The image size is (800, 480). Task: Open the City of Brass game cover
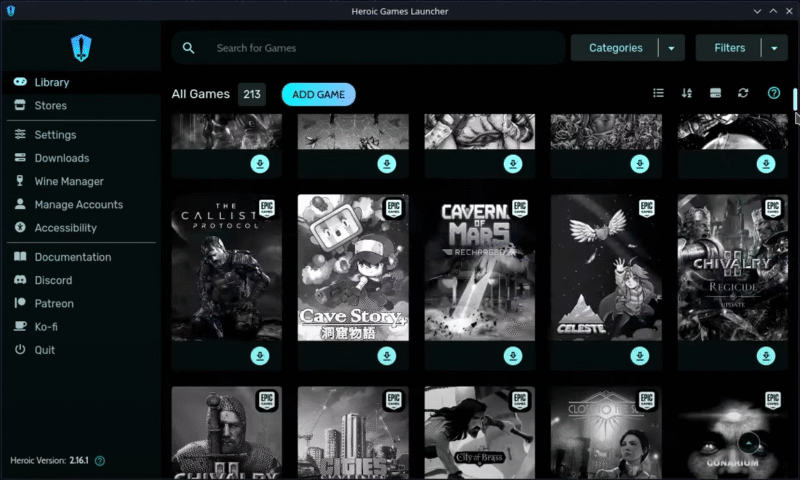(480, 433)
